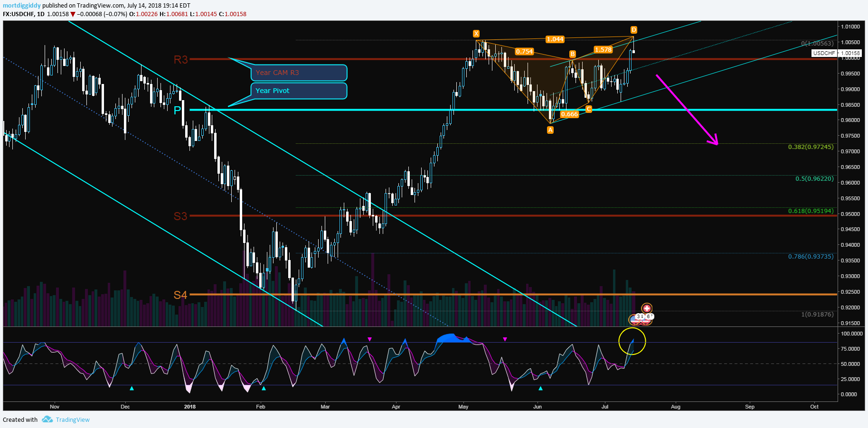Click the 75.0000 oscillator axis label

850,349
